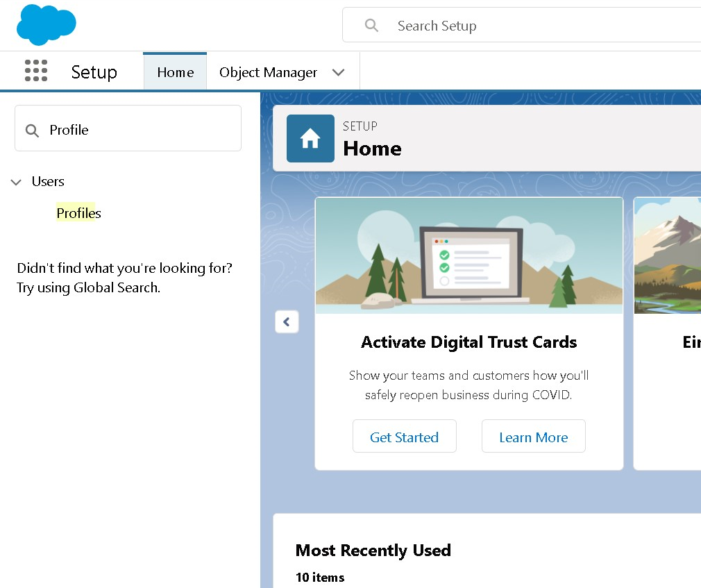Collapse the Users tree section
The width and height of the screenshot is (701, 588).
click(16, 182)
